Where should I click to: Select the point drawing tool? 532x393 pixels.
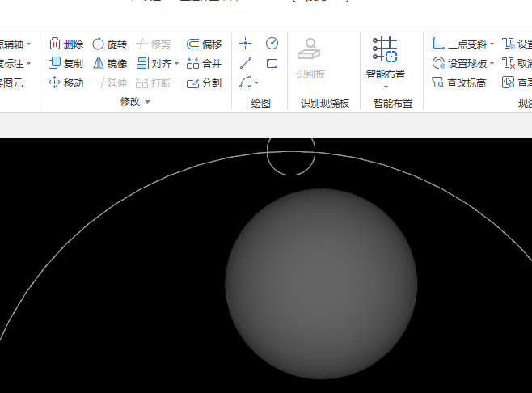point(245,44)
